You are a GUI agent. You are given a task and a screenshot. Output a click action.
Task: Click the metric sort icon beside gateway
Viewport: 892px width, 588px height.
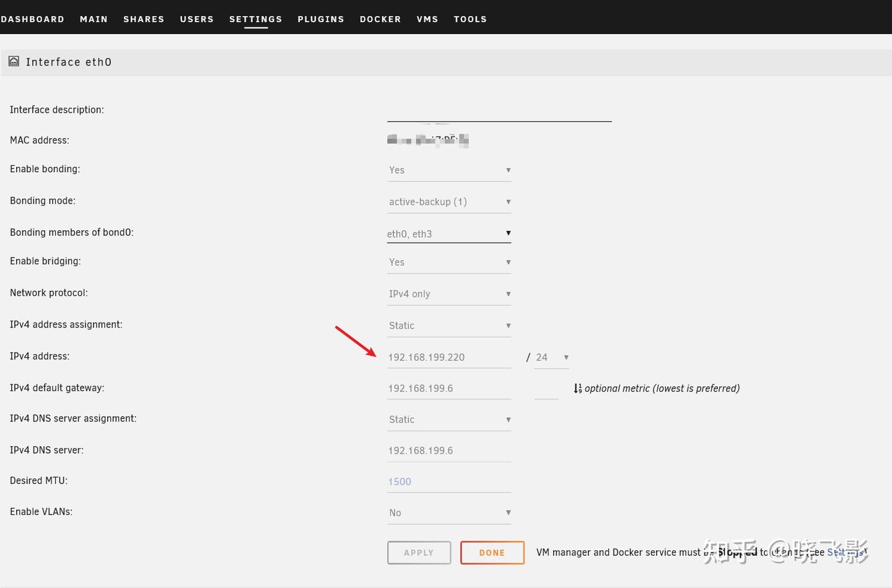[x=577, y=388]
